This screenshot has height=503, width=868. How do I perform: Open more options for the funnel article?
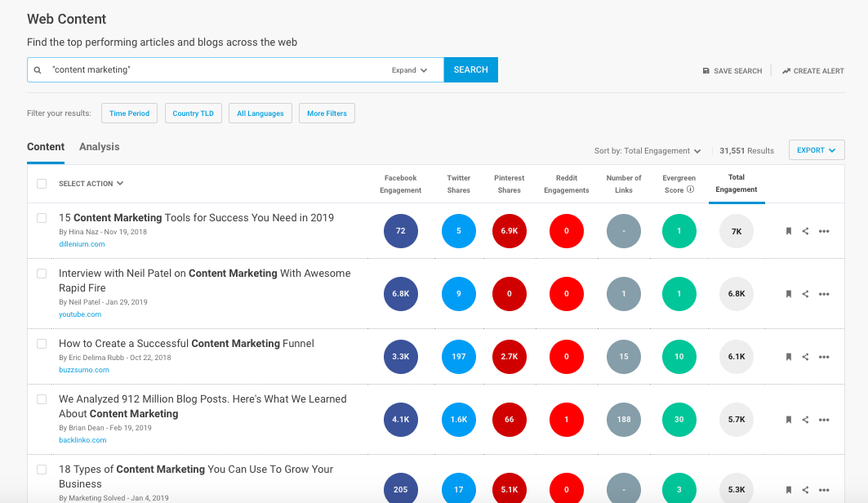(824, 357)
